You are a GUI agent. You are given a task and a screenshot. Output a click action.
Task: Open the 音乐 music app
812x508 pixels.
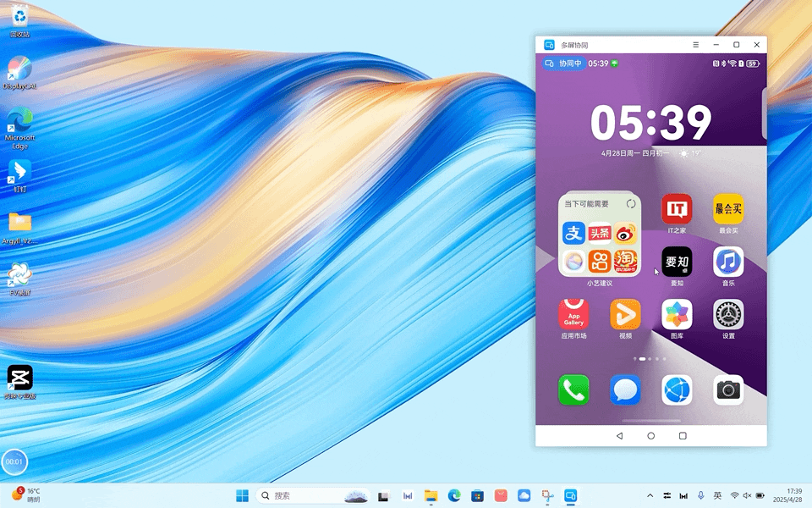click(x=728, y=262)
